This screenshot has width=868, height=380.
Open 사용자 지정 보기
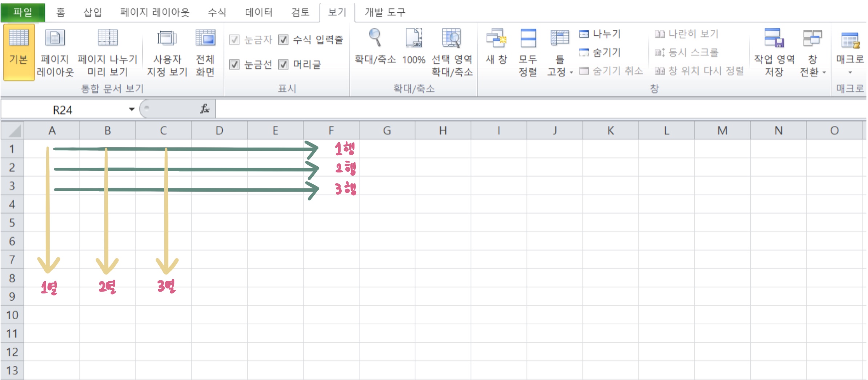click(x=167, y=52)
